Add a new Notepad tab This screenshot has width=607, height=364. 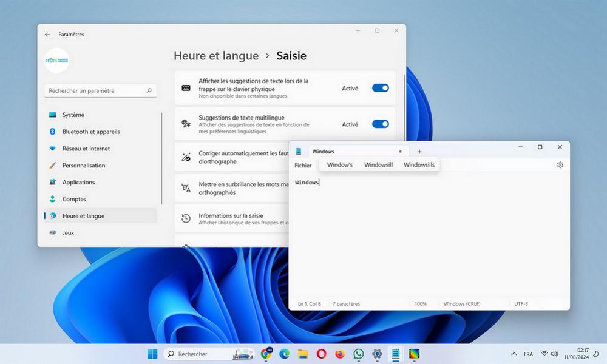419,152
